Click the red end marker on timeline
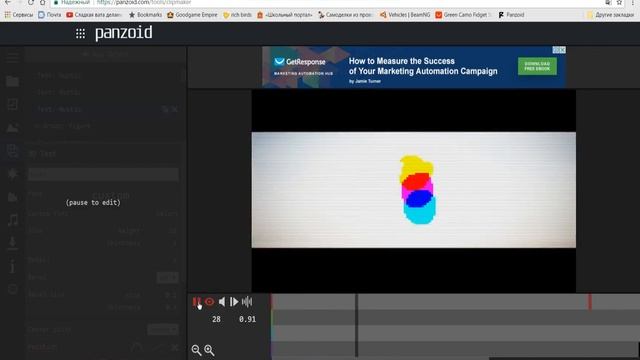The height and width of the screenshot is (360, 640). (590, 302)
